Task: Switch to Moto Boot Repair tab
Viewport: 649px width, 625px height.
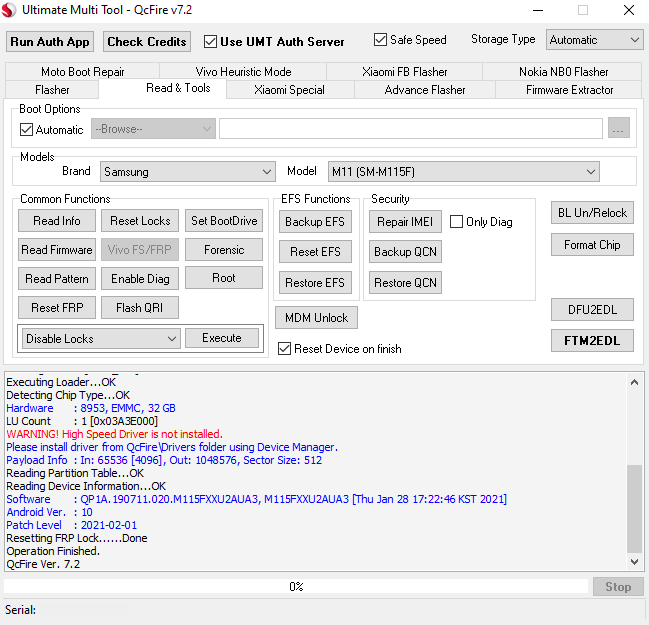Action: 82,72
